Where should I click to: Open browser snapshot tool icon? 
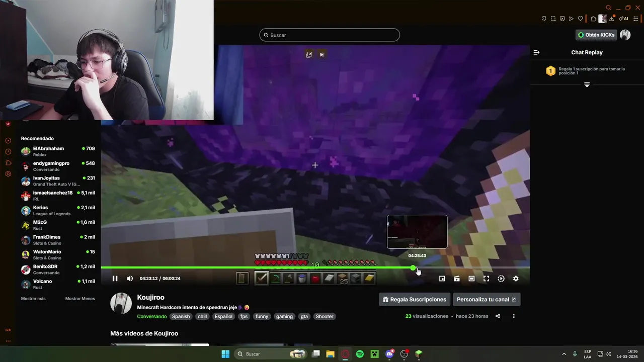click(553, 19)
